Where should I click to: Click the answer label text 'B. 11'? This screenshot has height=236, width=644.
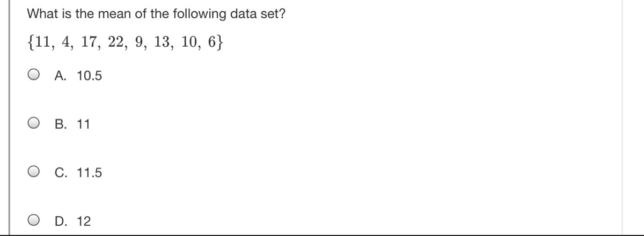pyautogui.click(x=72, y=124)
